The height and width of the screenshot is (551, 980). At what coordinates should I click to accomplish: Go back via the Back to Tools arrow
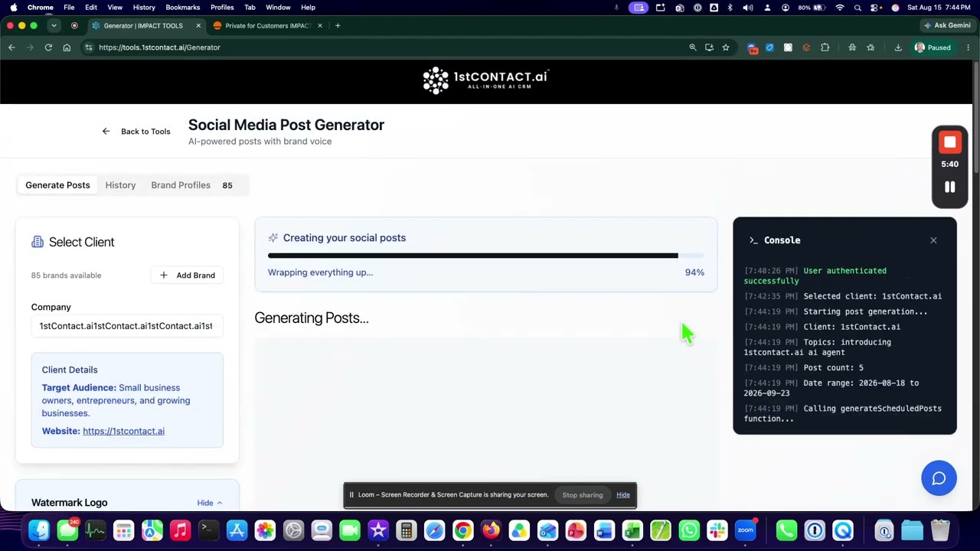[106, 132]
